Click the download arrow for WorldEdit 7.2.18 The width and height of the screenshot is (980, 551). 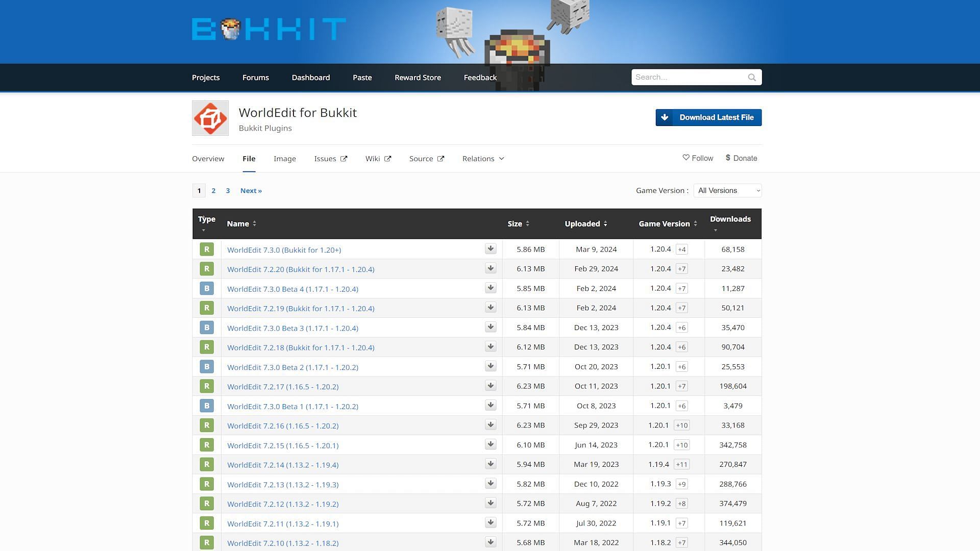point(491,347)
